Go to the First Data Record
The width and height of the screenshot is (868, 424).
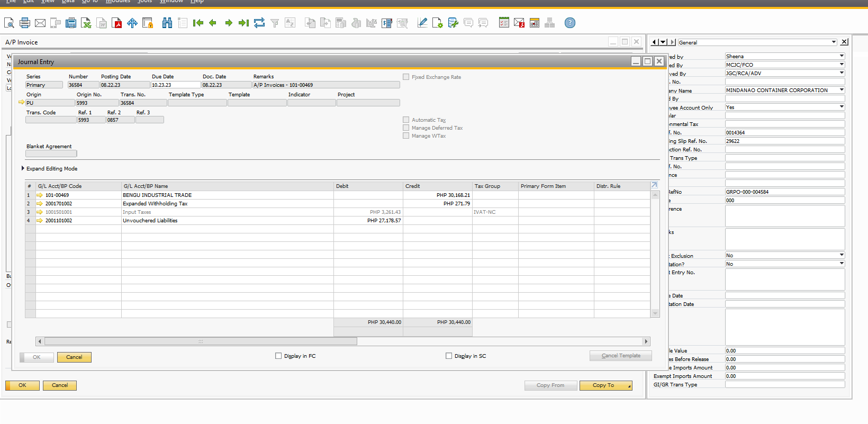198,23
